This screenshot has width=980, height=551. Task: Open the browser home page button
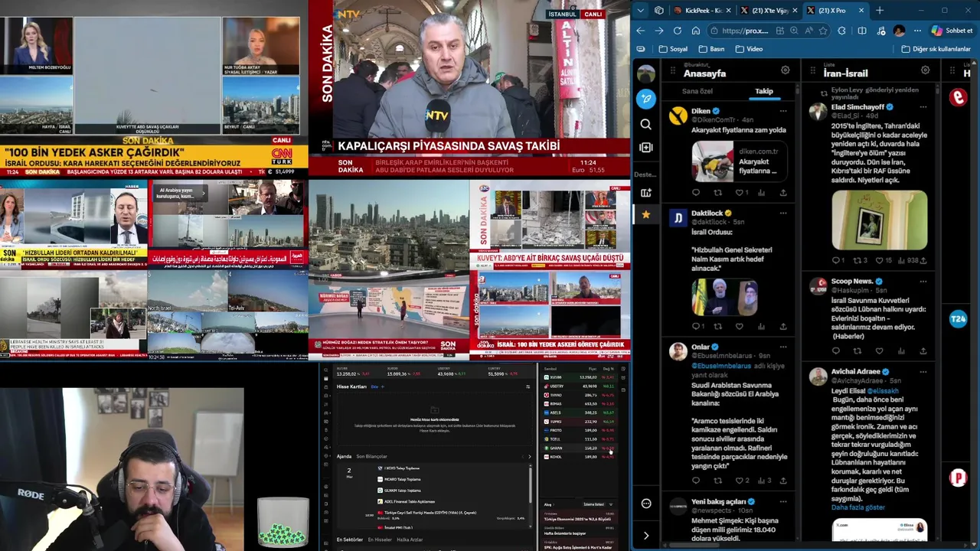click(695, 31)
